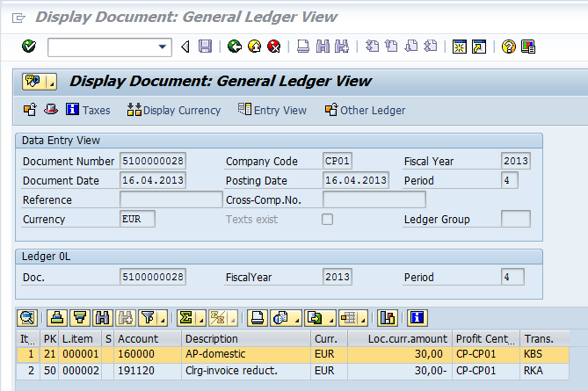Expand the Services for Object dropdown arrow

(x=52, y=82)
